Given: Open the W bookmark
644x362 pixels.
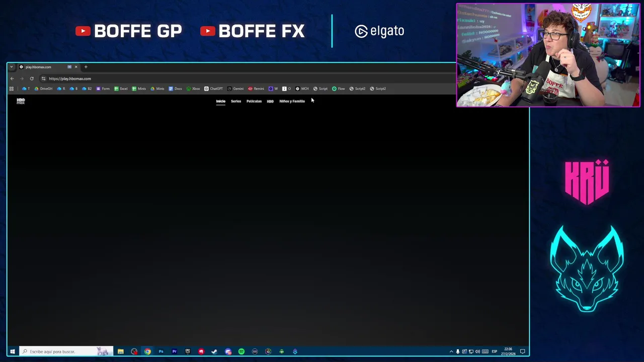Looking at the screenshot, I should pos(273,88).
